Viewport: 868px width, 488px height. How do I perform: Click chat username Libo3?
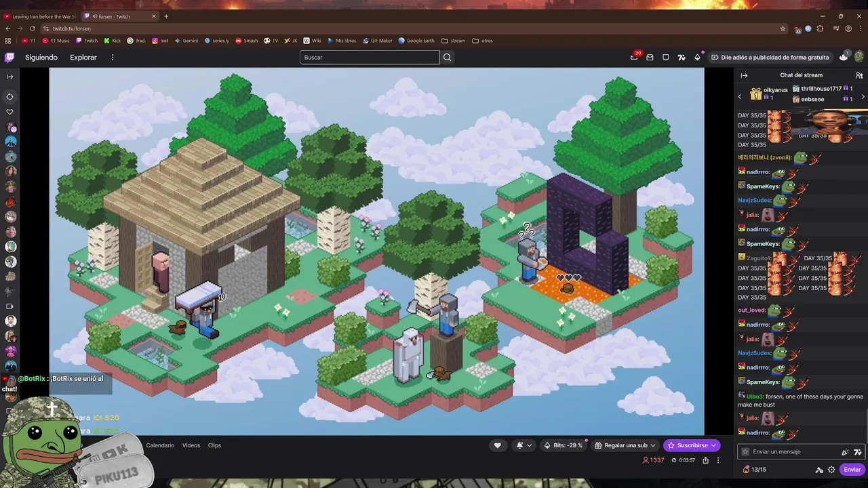click(755, 396)
